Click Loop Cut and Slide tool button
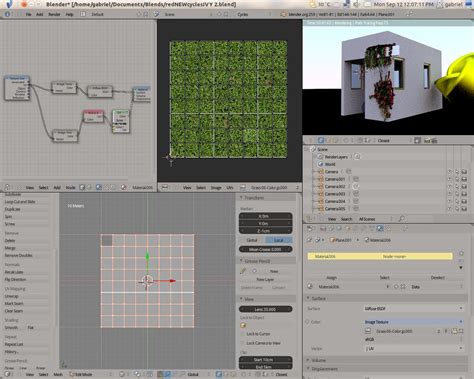 pos(26,202)
